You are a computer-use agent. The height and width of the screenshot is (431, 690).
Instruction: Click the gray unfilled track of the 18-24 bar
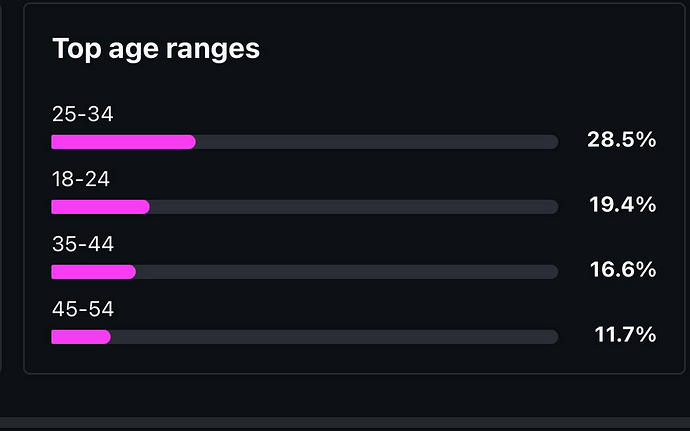[x=353, y=207]
